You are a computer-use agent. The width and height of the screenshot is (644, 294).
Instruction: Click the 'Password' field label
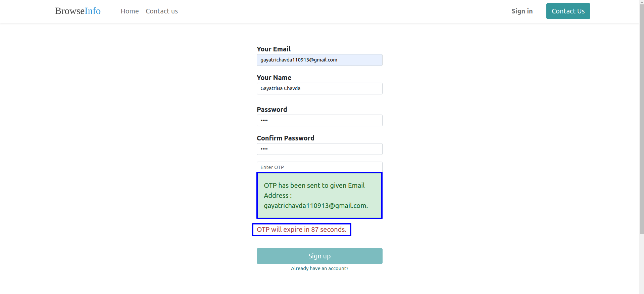pos(272,110)
